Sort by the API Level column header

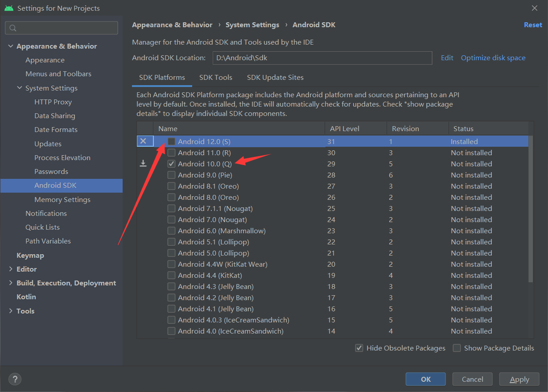[x=356, y=128]
